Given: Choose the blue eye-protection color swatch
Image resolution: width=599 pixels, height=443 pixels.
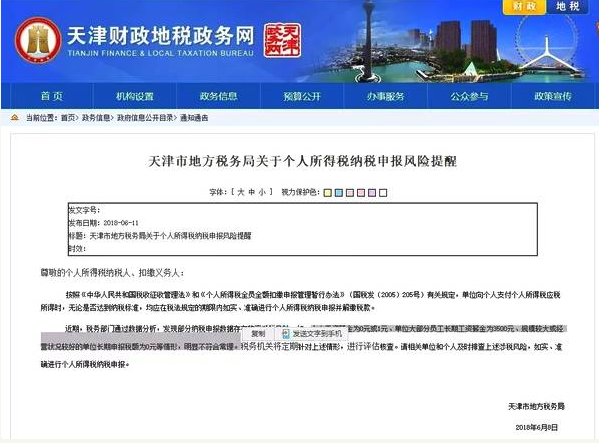Looking at the screenshot, I should pos(338,192).
